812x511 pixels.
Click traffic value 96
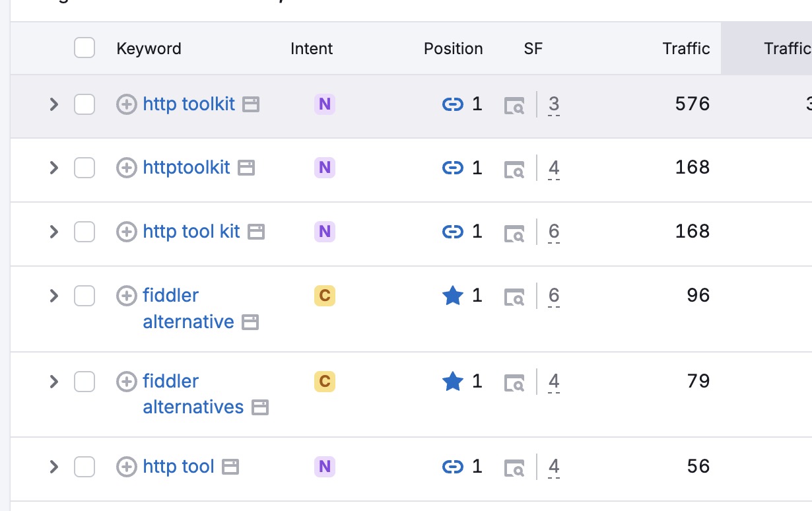698,296
